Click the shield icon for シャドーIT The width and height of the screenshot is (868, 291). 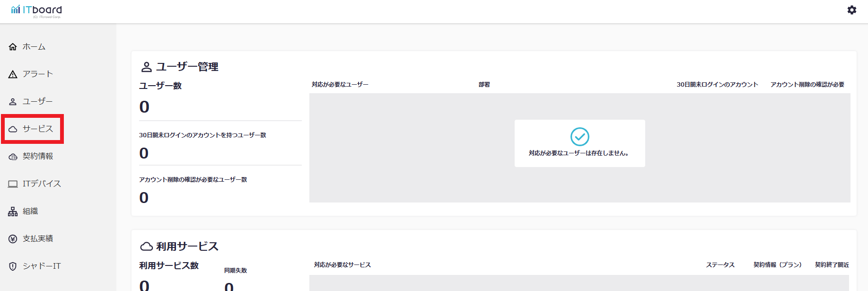13,266
